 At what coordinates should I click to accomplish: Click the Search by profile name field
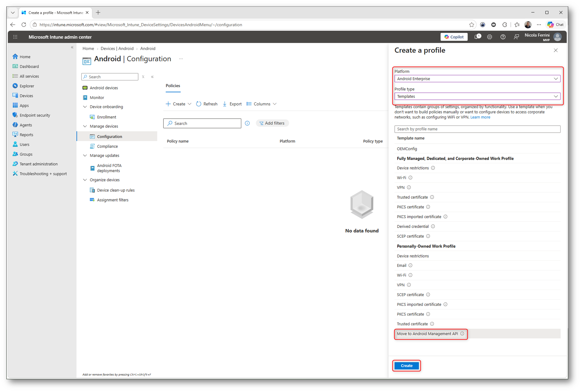point(477,129)
